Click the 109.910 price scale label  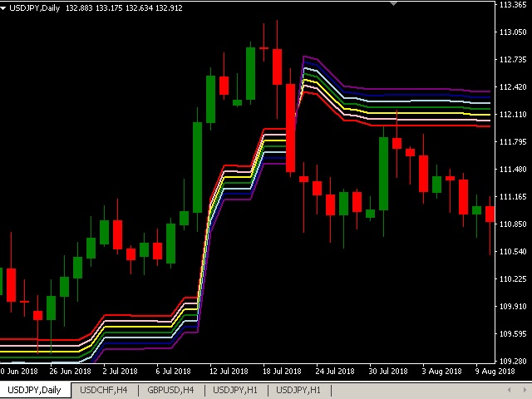(x=513, y=307)
